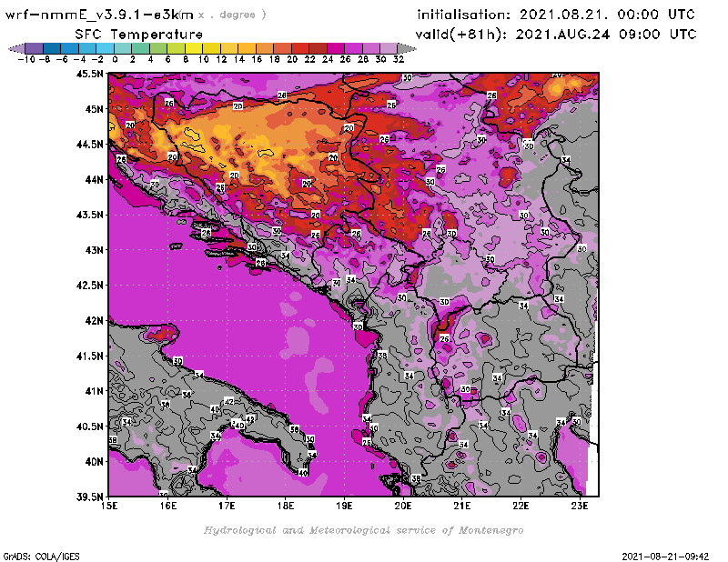728x562 pixels.
Task: Click the 42N latitude axis label
Action: coord(94,320)
